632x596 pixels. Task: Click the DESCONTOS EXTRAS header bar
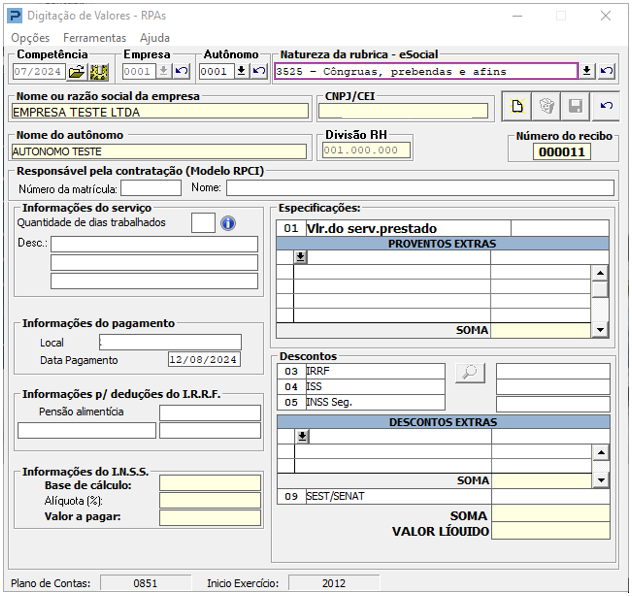coord(443,422)
